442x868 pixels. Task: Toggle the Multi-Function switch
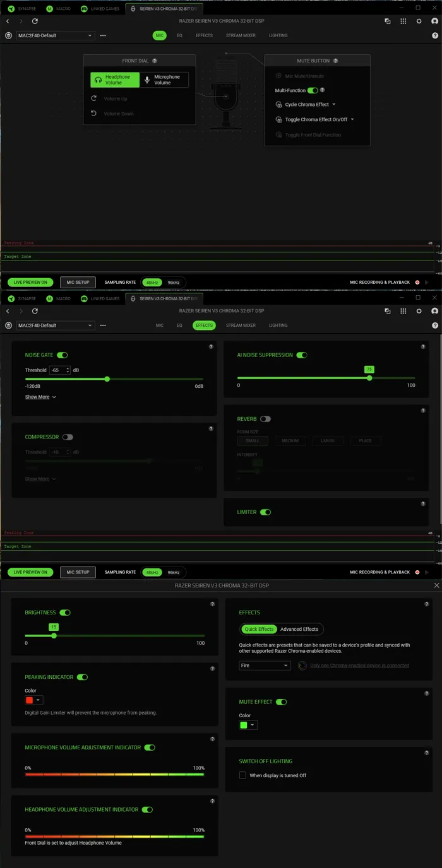click(x=313, y=91)
